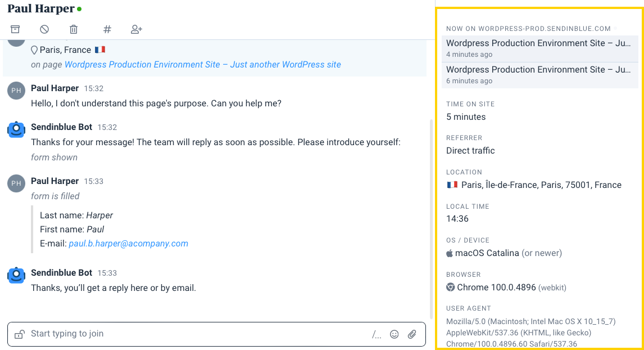Click the block visitor icon
Viewport: 644px width, 350px height.
pos(44,29)
